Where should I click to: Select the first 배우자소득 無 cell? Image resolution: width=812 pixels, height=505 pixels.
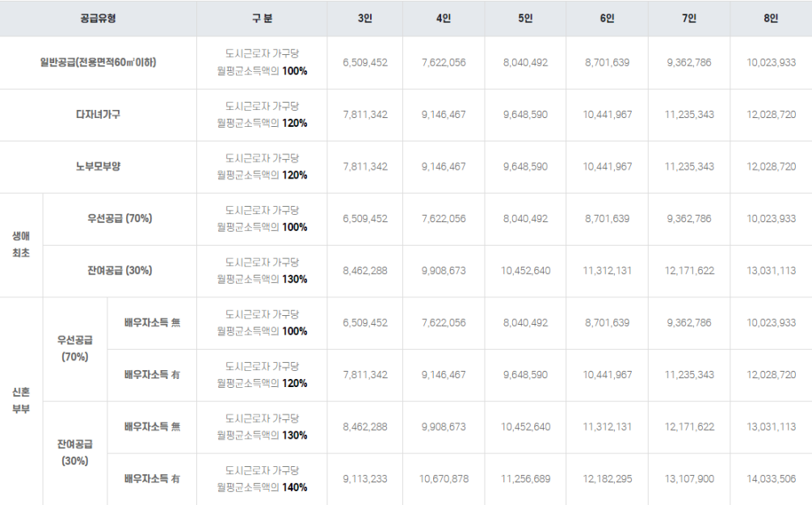click(x=154, y=322)
